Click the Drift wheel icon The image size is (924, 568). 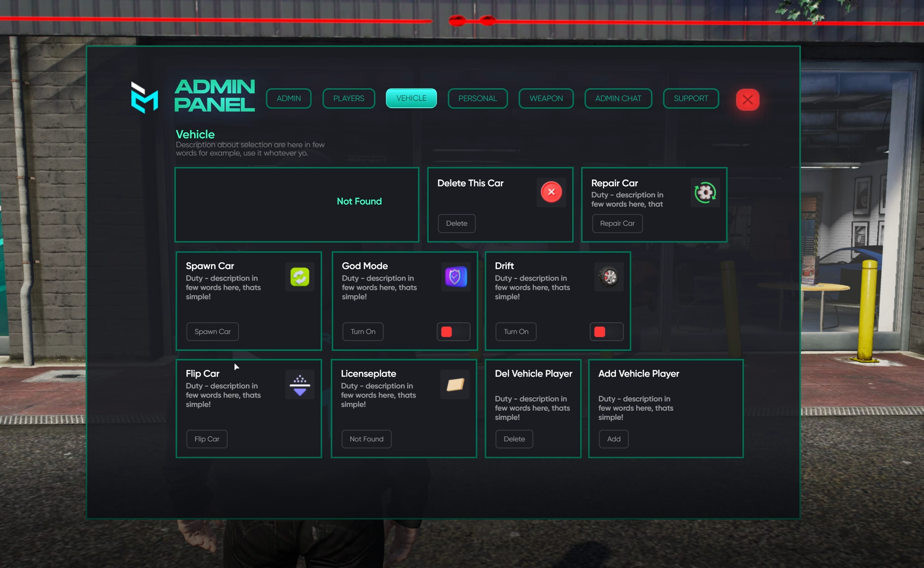pos(608,277)
